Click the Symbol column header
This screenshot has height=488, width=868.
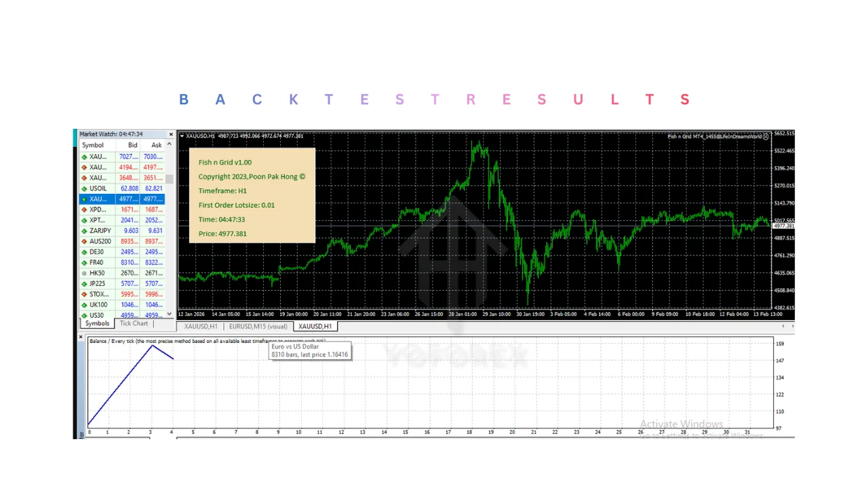[93, 145]
